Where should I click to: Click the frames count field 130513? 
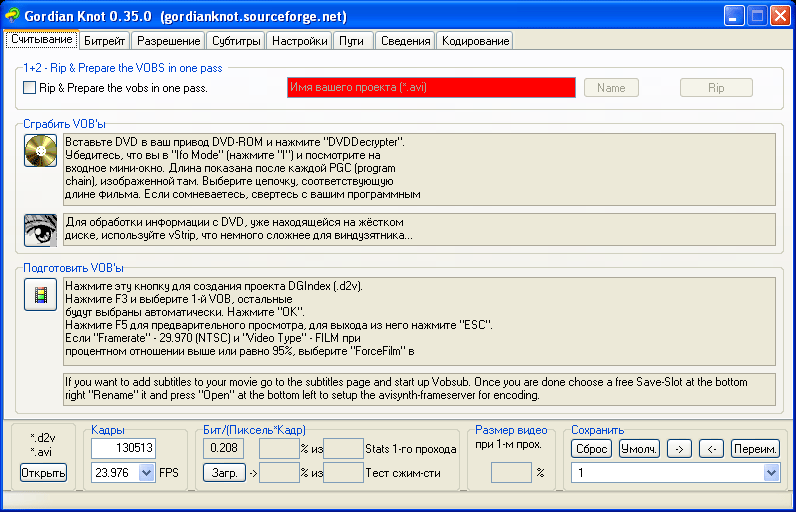(x=123, y=448)
